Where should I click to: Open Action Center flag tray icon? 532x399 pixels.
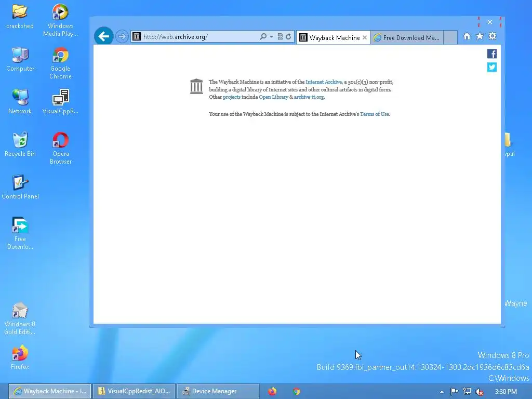pyautogui.click(x=454, y=392)
